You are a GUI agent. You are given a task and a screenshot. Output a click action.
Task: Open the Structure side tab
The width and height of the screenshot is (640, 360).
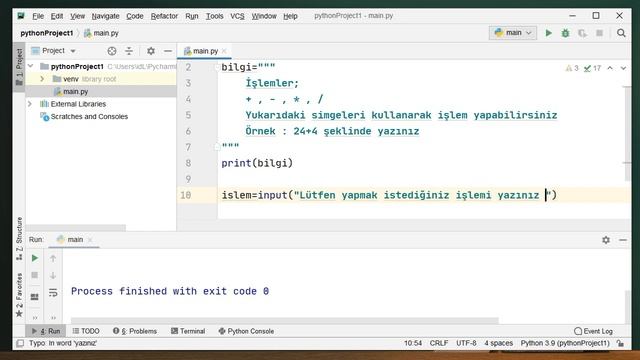(19, 238)
